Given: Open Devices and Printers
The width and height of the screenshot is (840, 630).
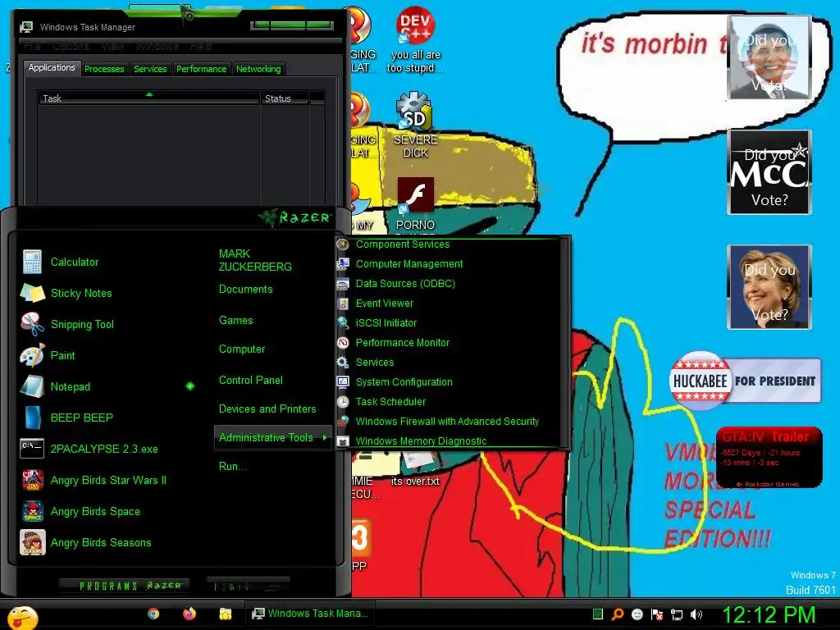Looking at the screenshot, I should coord(267,409).
